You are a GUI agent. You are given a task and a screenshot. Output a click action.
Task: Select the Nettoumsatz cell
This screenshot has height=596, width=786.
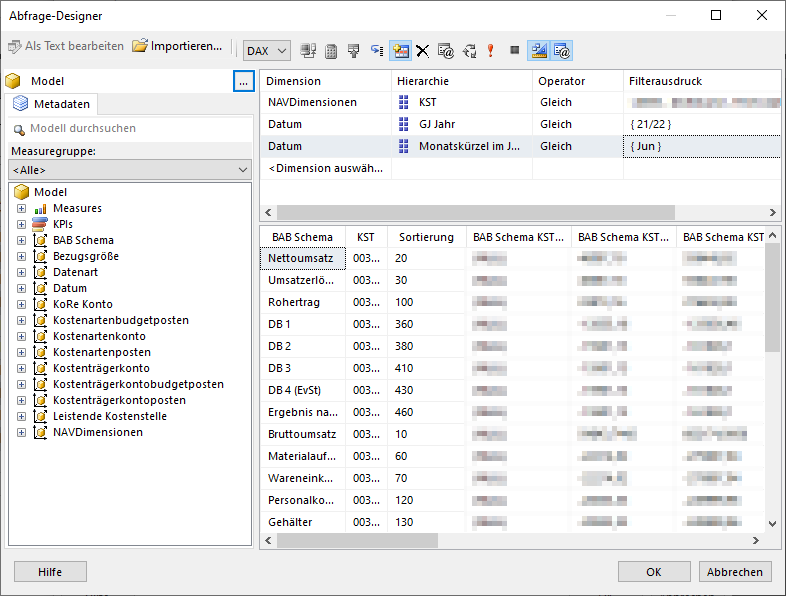303,258
